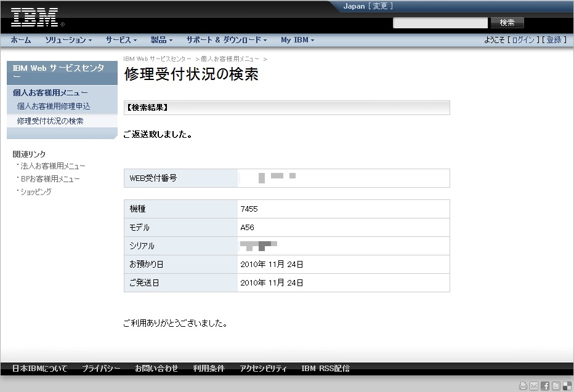574x392 pixels.
Task: Open the お問い合わせ footer link
Action: (x=156, y=368)
